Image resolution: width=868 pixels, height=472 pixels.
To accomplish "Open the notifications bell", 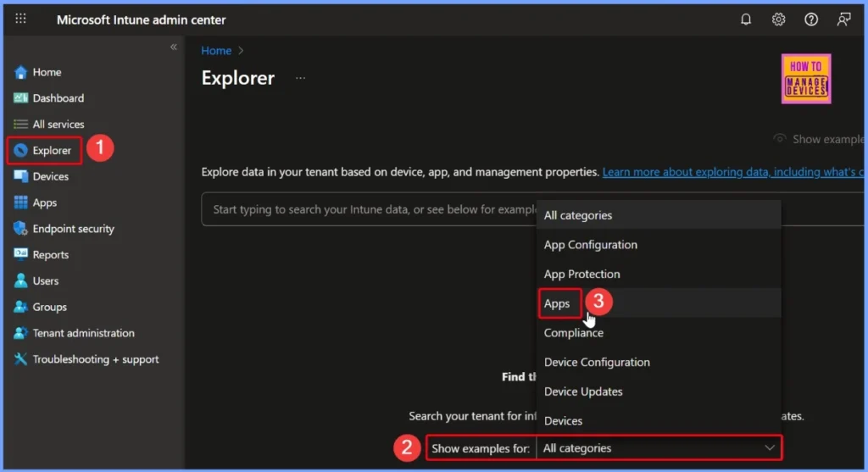I will 746,19.
